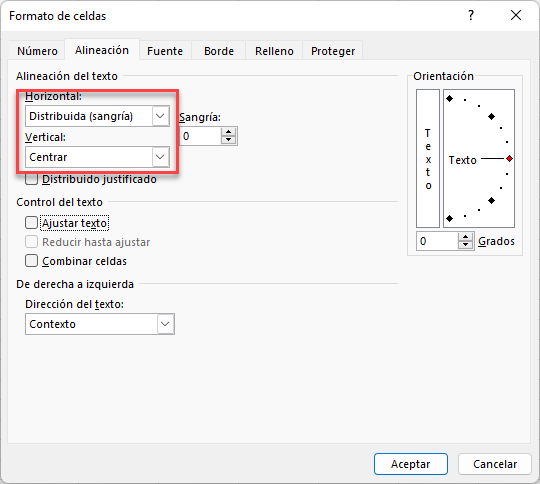This screenshot has height=484, width=540.
Task: Open the Borde tab
Action: pos(219,51)
